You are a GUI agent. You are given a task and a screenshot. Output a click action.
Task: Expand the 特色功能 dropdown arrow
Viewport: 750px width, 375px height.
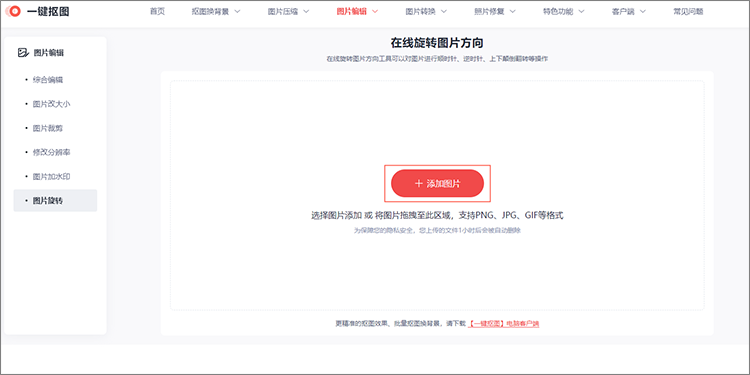tap(582, 11)
